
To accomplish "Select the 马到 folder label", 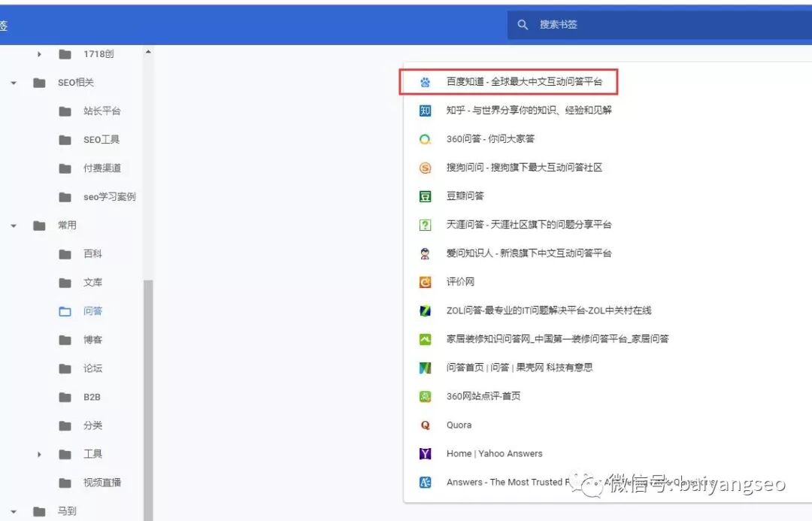I will [68, 511].
